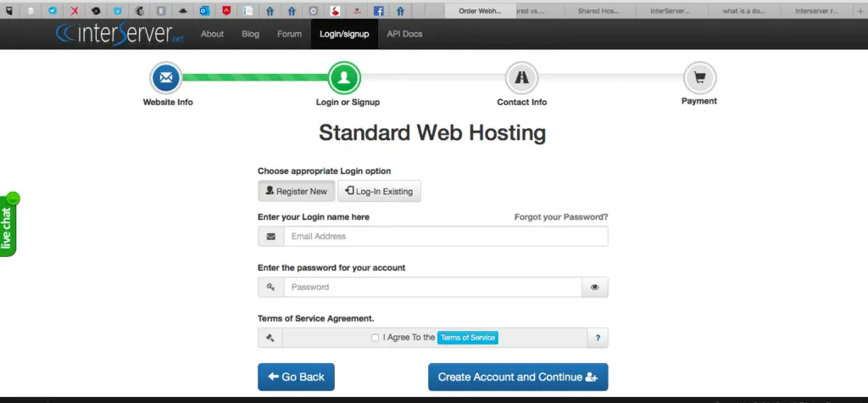Click the Payment shopping cart step icon
The width and height of the screenshot is (868, 403).
click(699, 77)
